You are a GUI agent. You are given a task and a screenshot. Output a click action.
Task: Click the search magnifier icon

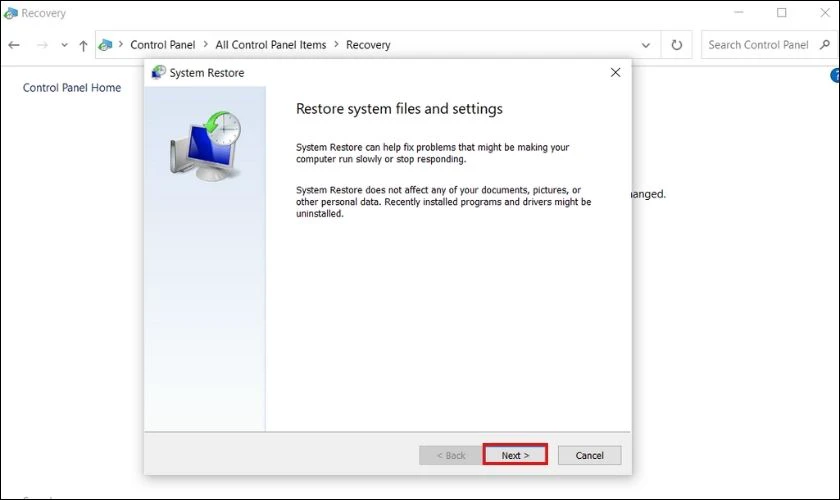(825, 44)
